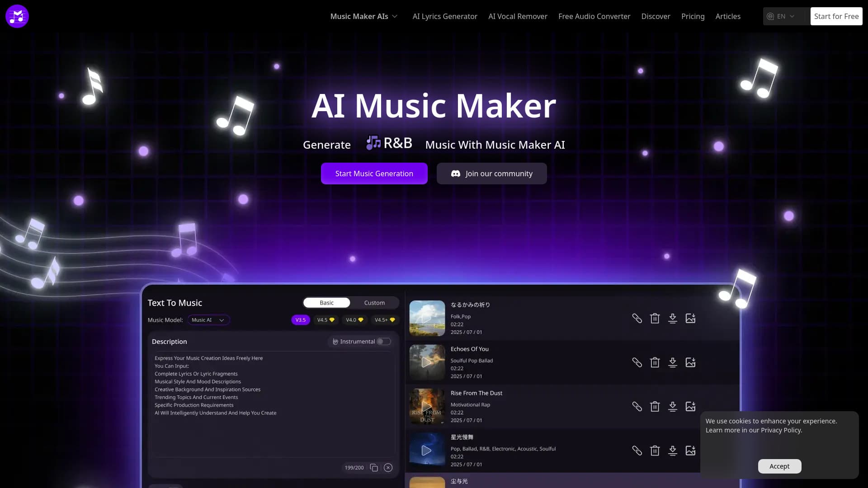Select the V4.0 music model version
This screenshot has width=868, height=488.
pyautogui.click(x=354, y=319)
